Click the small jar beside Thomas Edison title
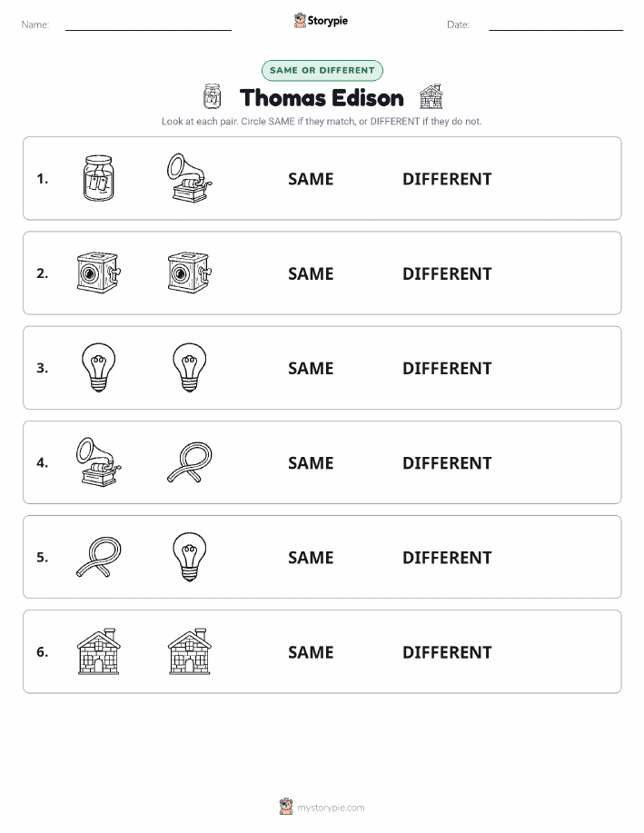This screenshot has width=644, height=833. 212,96
